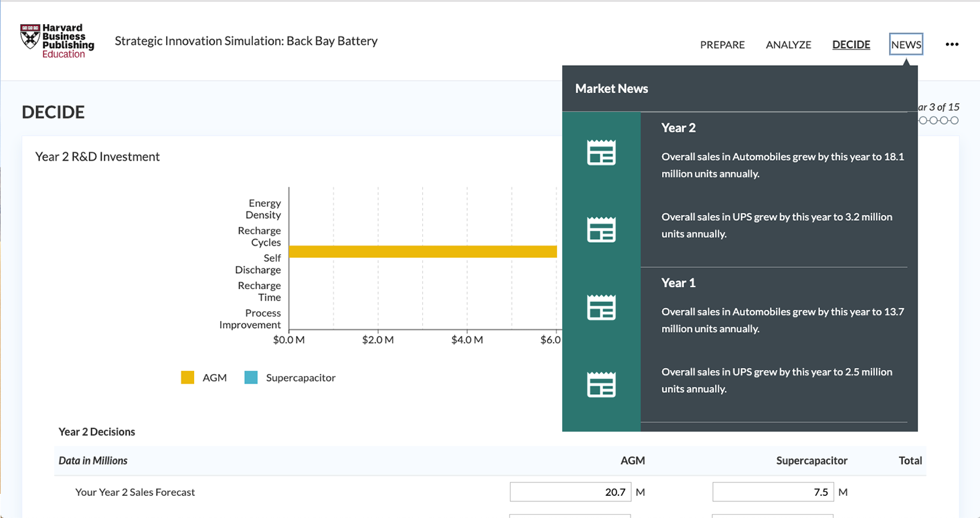Screen dimensions: 980x518
Task: Click the AGM Year 2 sales forecast field
Action: (570, 491)
